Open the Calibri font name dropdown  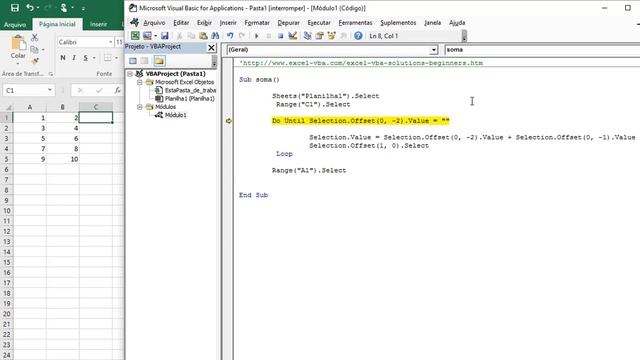pyautogui.click(x=111, y=42)
